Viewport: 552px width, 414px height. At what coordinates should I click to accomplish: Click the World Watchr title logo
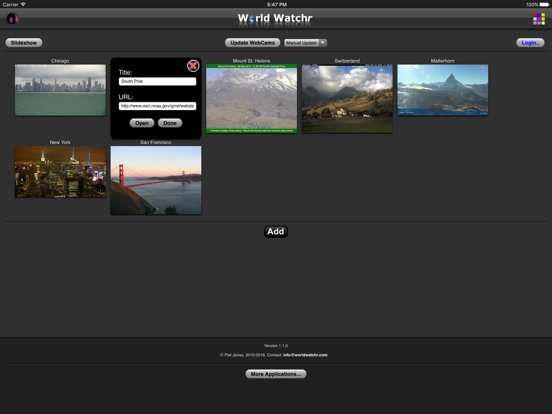click(x=275, y=18)
